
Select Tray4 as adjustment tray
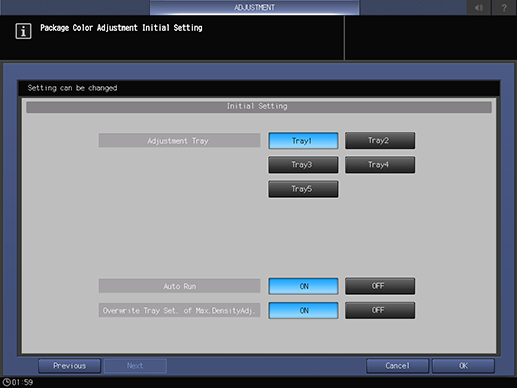point(380,165)
